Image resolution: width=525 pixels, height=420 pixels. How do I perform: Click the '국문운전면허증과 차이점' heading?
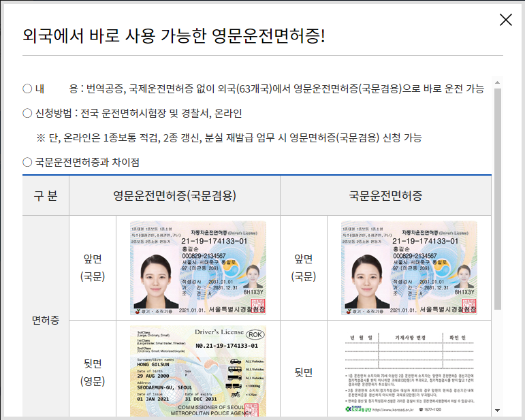tap(81, 162)
